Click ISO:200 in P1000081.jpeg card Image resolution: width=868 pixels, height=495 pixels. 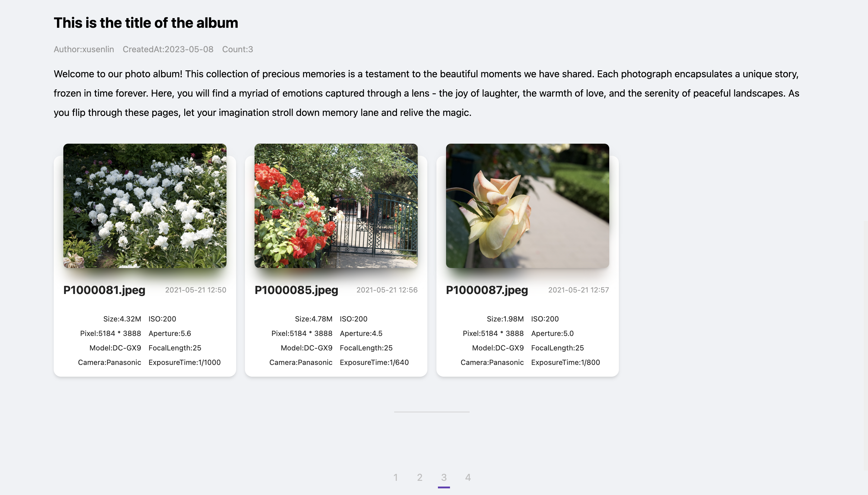tap(162, 319)
